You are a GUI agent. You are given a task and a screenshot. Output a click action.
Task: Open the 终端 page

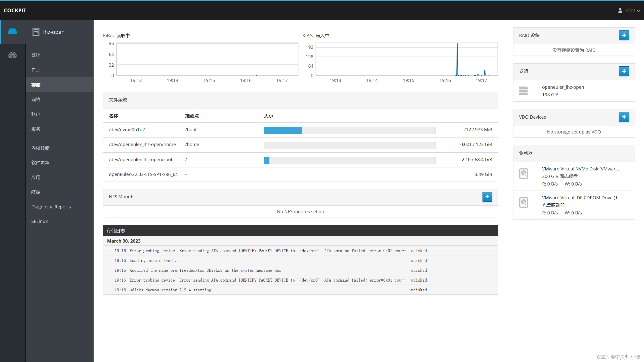pos(60,192)
